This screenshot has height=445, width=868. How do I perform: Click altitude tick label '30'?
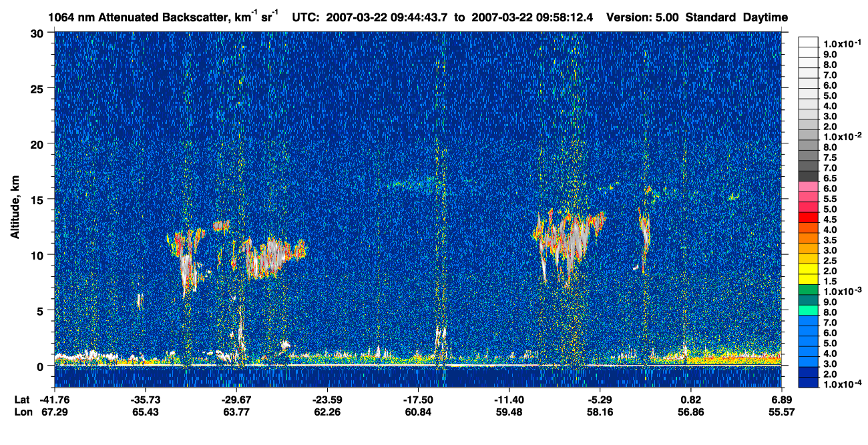[39, 33]
